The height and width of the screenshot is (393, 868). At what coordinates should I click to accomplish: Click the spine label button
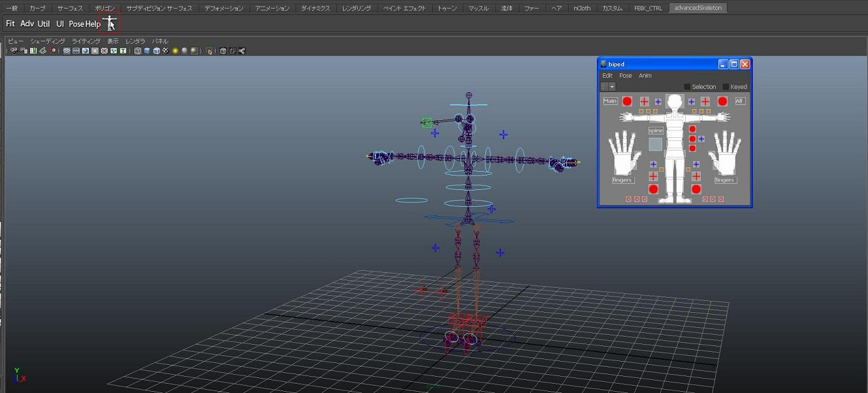pyautogui.click(x=655, y=130)
